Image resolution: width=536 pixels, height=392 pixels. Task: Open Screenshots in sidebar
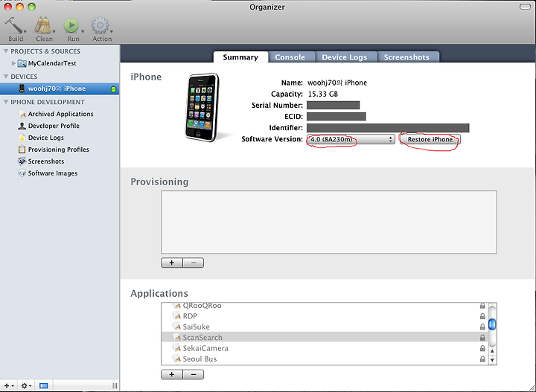click(46, 161)
